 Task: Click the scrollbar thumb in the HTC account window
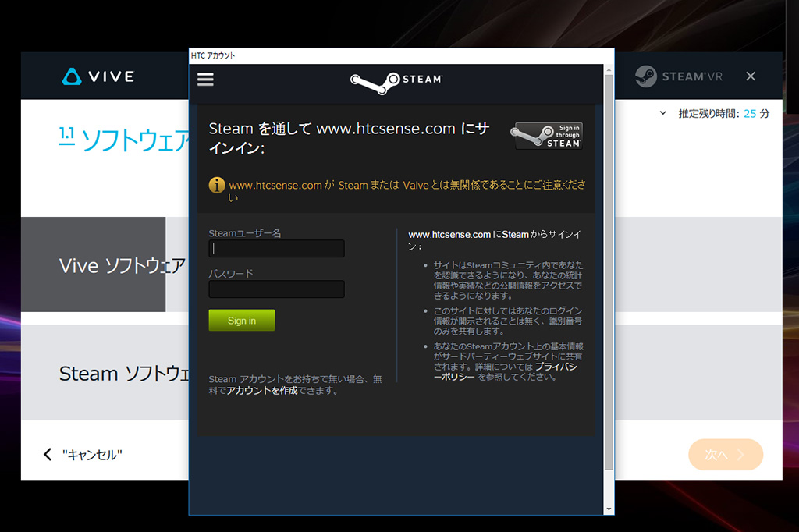(x=609, y=272)
